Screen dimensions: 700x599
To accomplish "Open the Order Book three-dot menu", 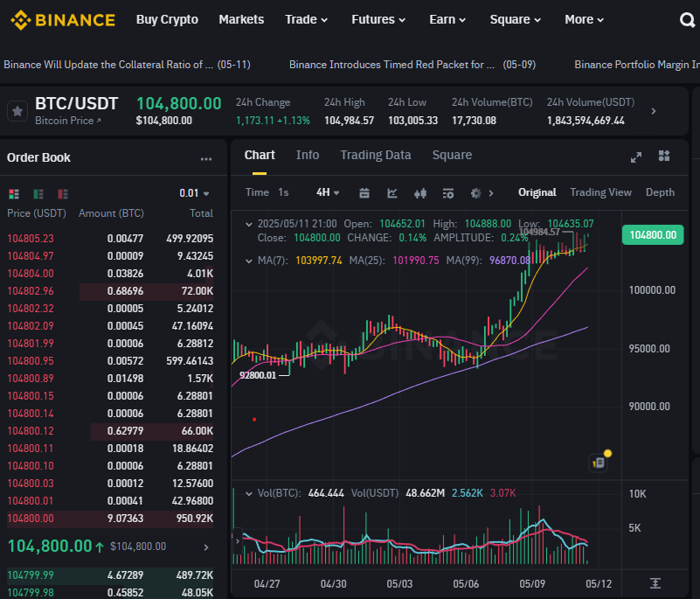I will point(206,158).
